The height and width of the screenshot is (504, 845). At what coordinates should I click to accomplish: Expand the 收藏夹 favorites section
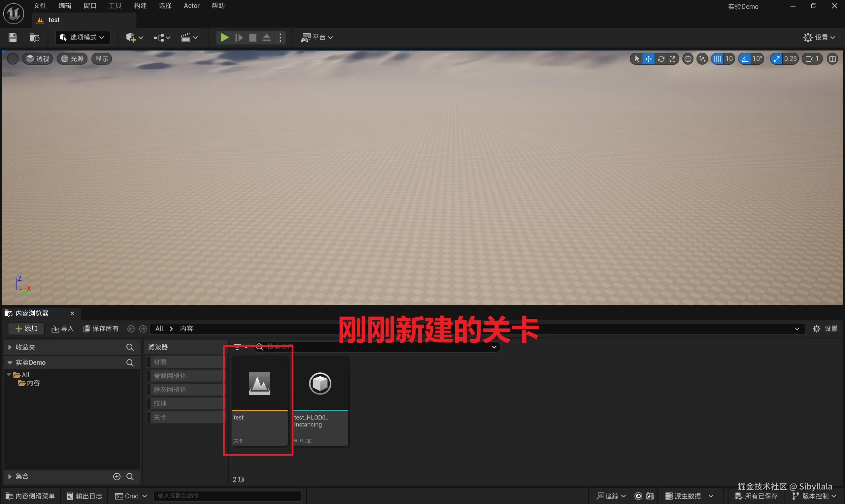[x=10, y=347]
